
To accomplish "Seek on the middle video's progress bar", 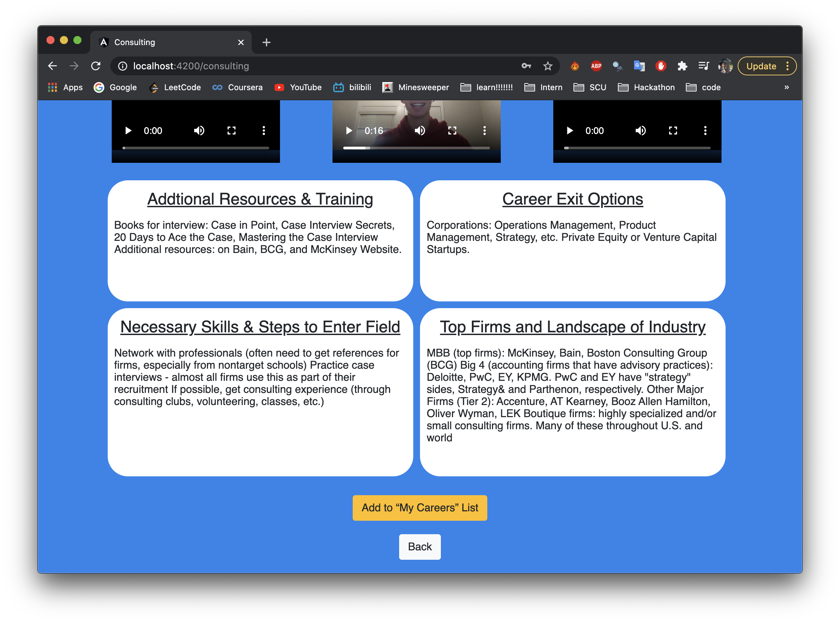I will [416, 148].
